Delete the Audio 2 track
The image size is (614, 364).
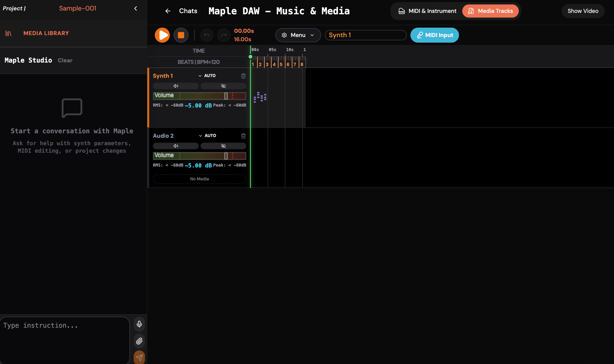coord(243,136)
